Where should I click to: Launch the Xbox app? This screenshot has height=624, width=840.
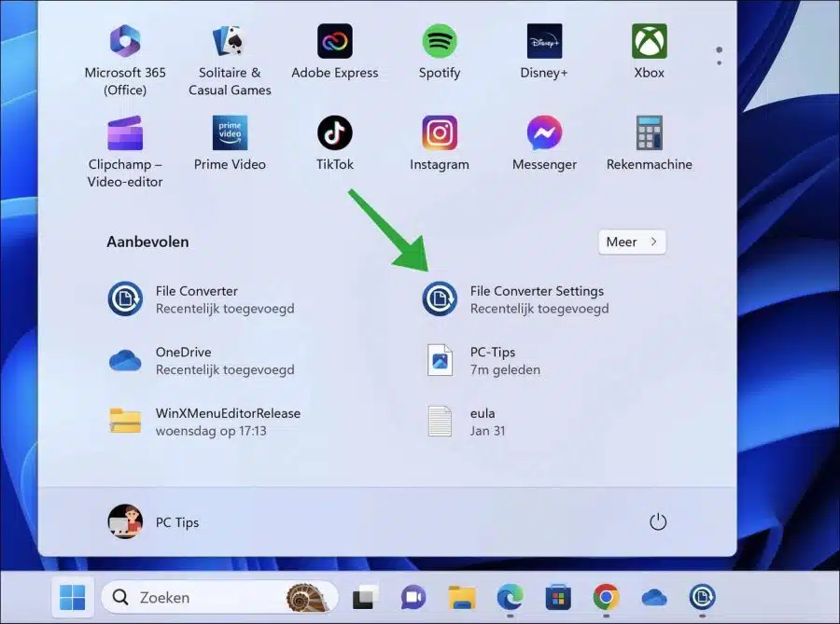(649, 51)
